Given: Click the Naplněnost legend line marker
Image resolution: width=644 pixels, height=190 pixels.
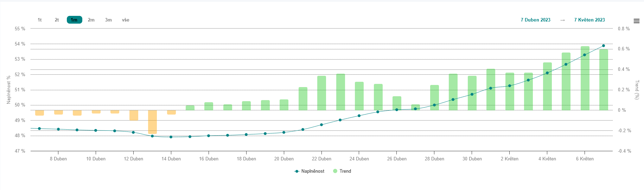Looking at the screenshot, I should pos(297,171).
